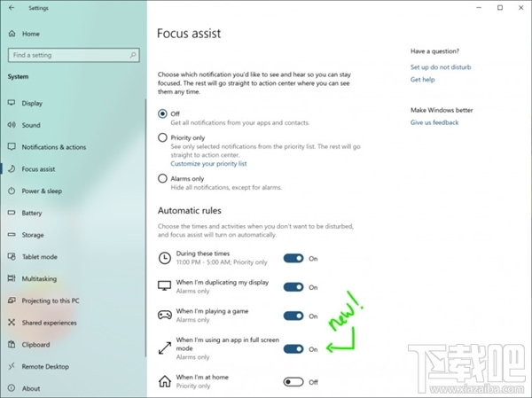Click the back arrow in Settings title bar
Viewport: 532px width, 398px height.
click(x=11, y=10)
